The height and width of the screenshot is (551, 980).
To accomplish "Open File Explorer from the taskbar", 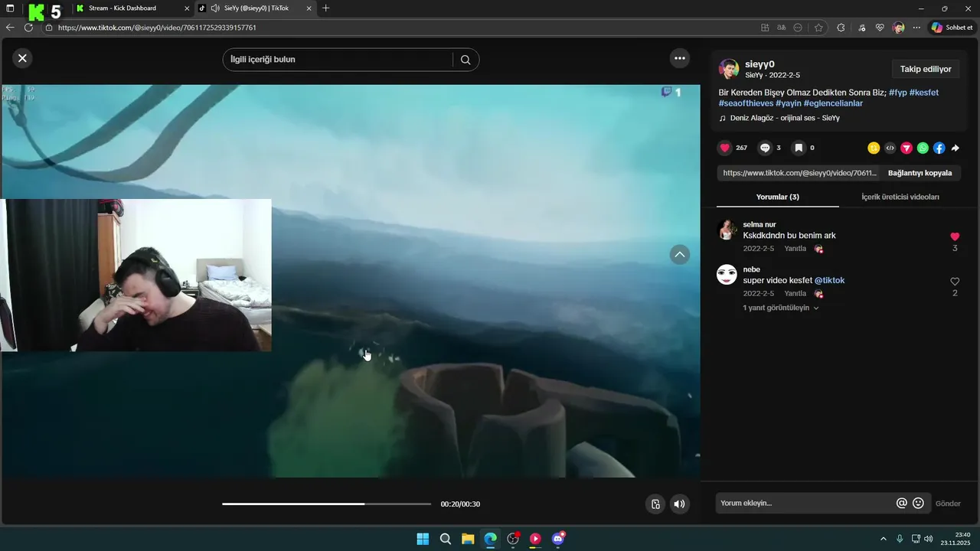I will point(468,539).
